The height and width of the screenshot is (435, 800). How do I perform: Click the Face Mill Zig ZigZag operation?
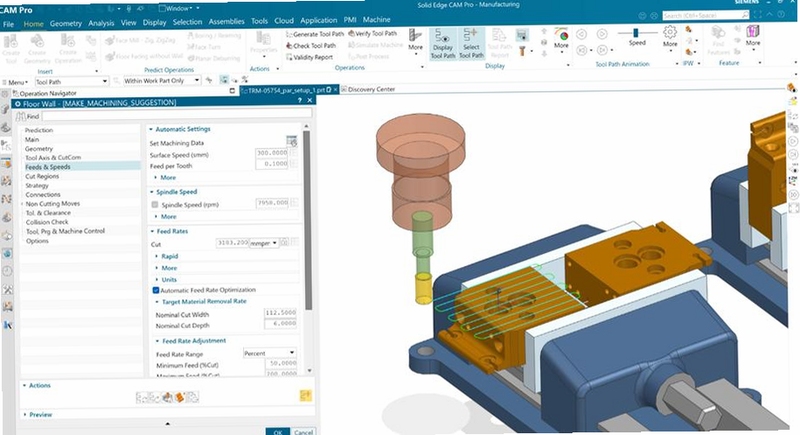140,40
